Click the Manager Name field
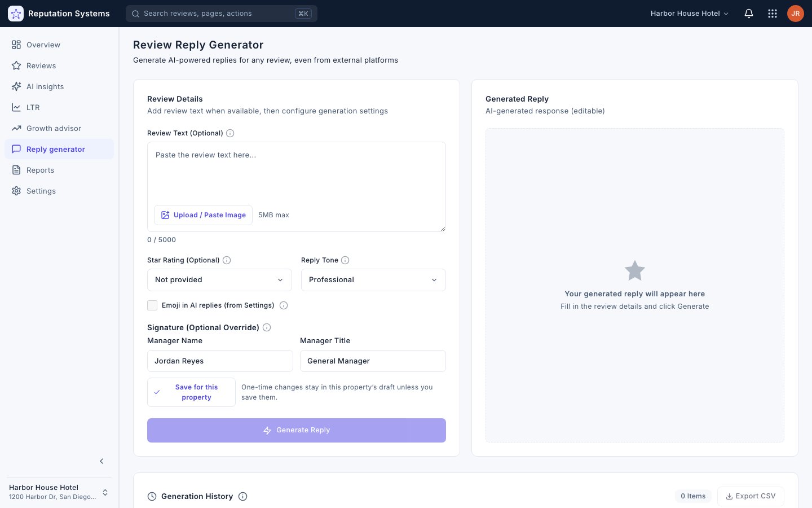Viewport: 812px width, 508px height. click(220, 361)
